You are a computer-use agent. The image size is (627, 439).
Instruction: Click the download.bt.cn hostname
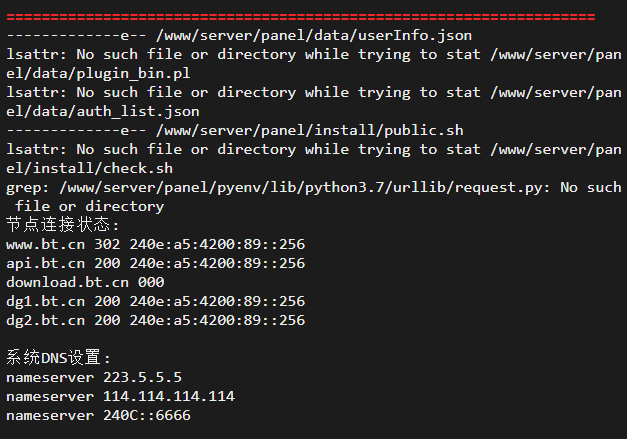[x=68, y=282]
